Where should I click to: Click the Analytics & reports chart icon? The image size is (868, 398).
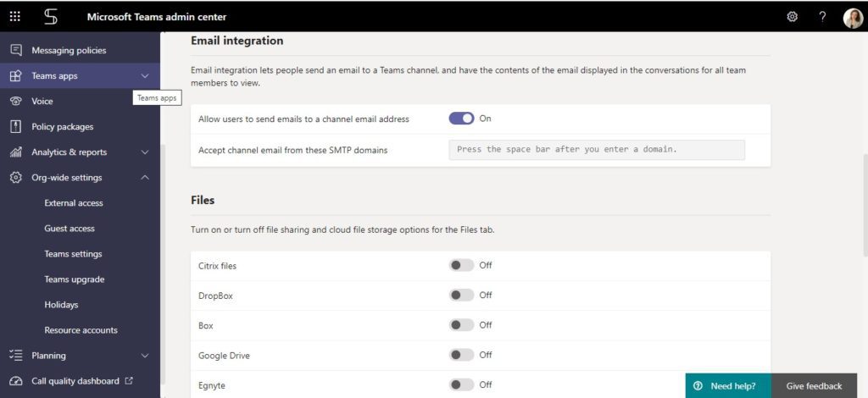pyautogui.click(x=16, y=152)
